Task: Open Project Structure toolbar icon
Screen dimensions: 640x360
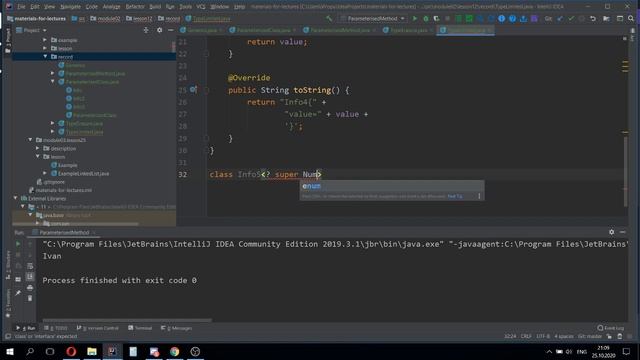Action: tap(607, 18)
